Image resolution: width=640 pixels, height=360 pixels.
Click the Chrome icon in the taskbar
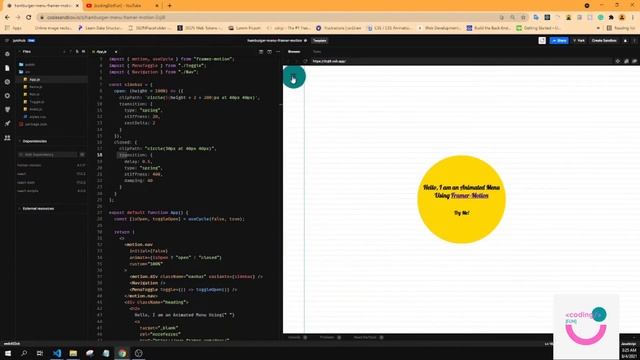(x=122, y=353)
